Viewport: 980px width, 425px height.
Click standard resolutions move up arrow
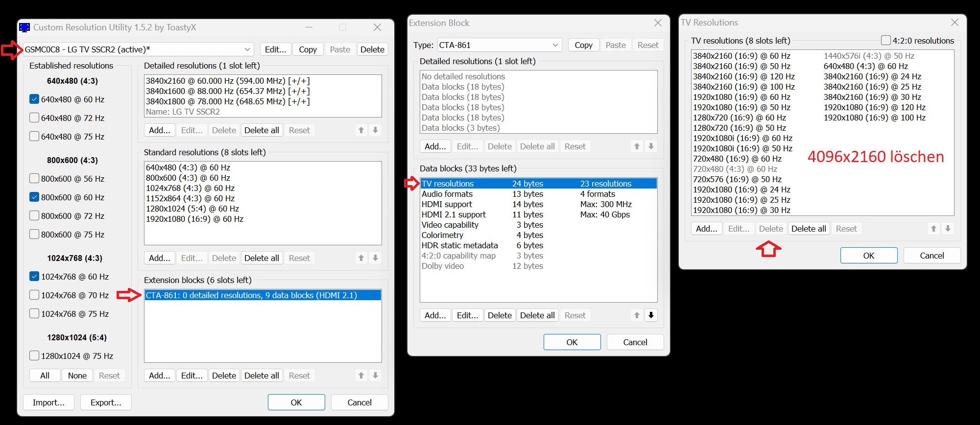361,258
